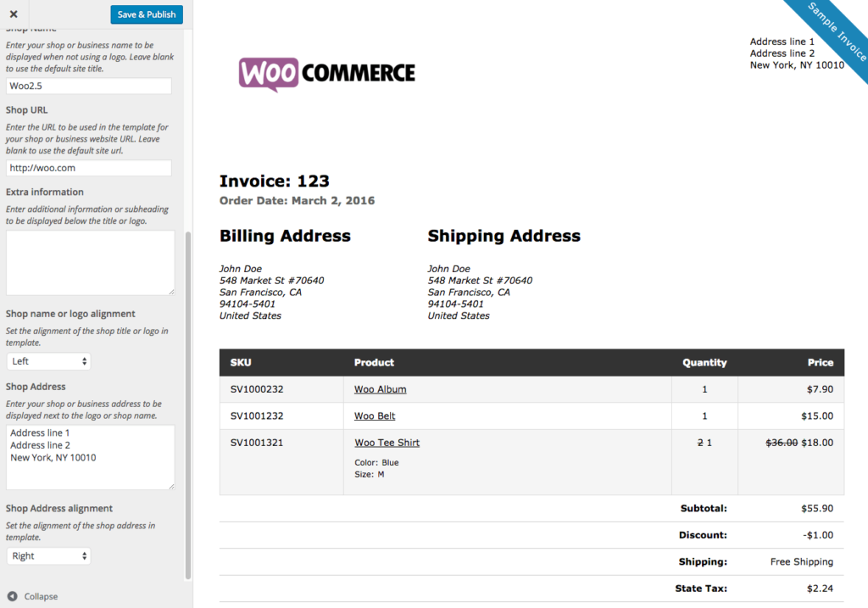This screenshot has height=608, width=868.
Task: Click the strikethrough $36.00 price
Action: coord(781,442)
